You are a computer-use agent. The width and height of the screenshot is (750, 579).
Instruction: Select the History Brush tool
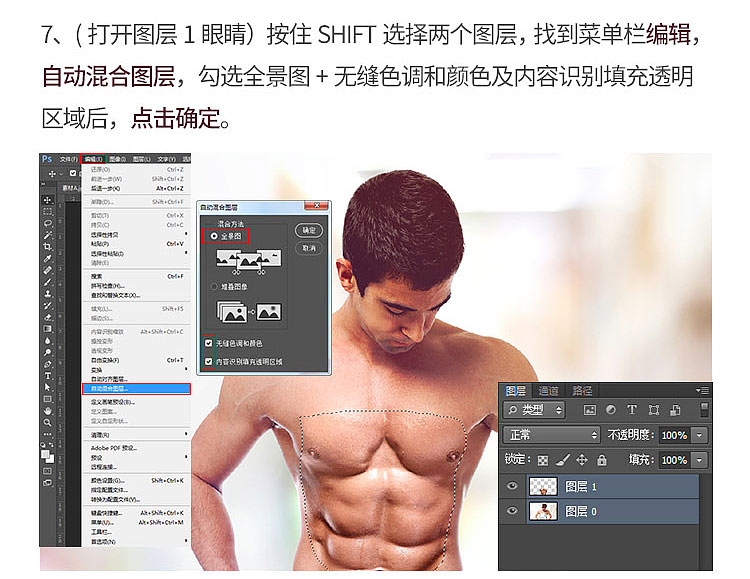47,305
